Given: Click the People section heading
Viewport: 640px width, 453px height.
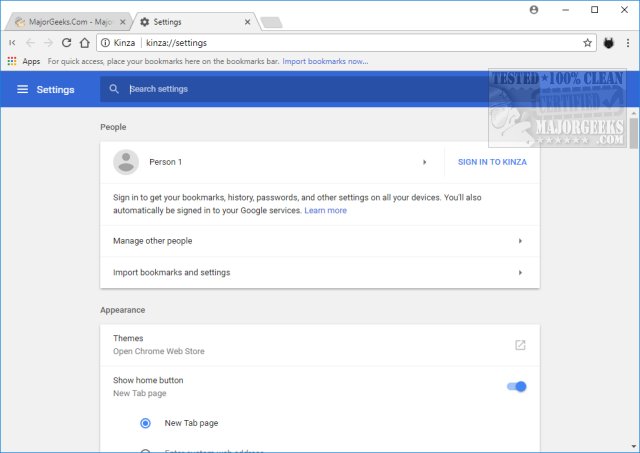Looking at the screenshot, I should pyautogui.click(x=113, y=127).
